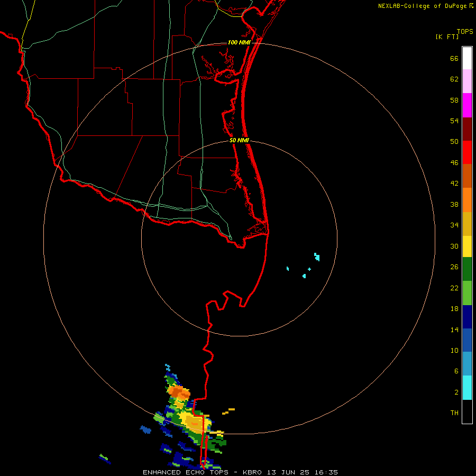Click the ENHANCED ECHO TOPS title text

coord(186,472)
